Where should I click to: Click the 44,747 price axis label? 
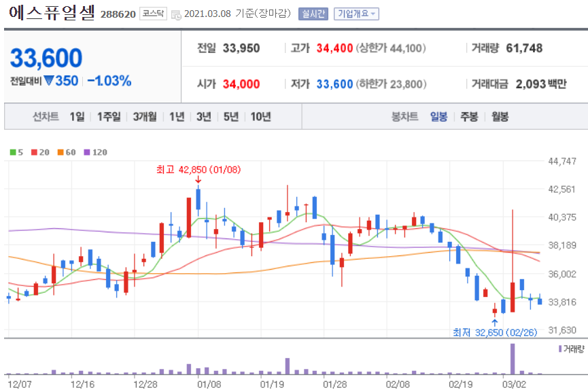click(561, 161)
